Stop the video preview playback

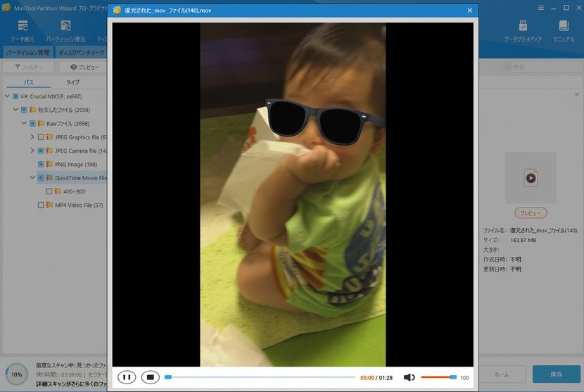[151, 377]
